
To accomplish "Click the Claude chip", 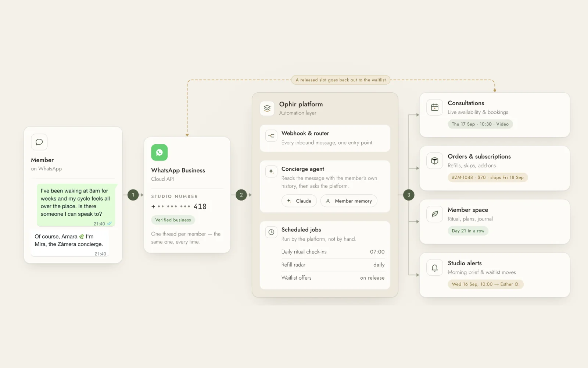I will point(299,201).
